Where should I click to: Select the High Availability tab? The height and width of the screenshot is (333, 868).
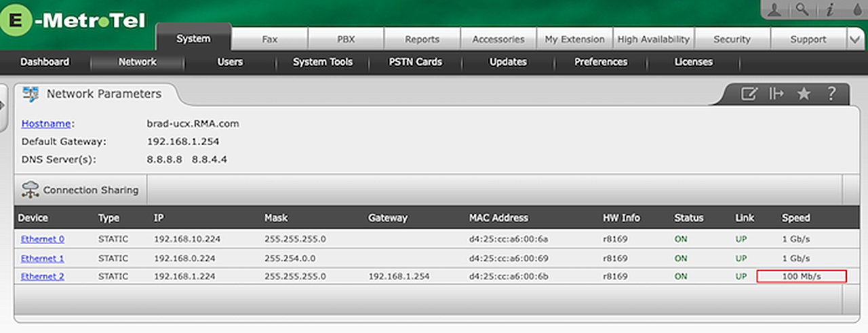point(653,39)
